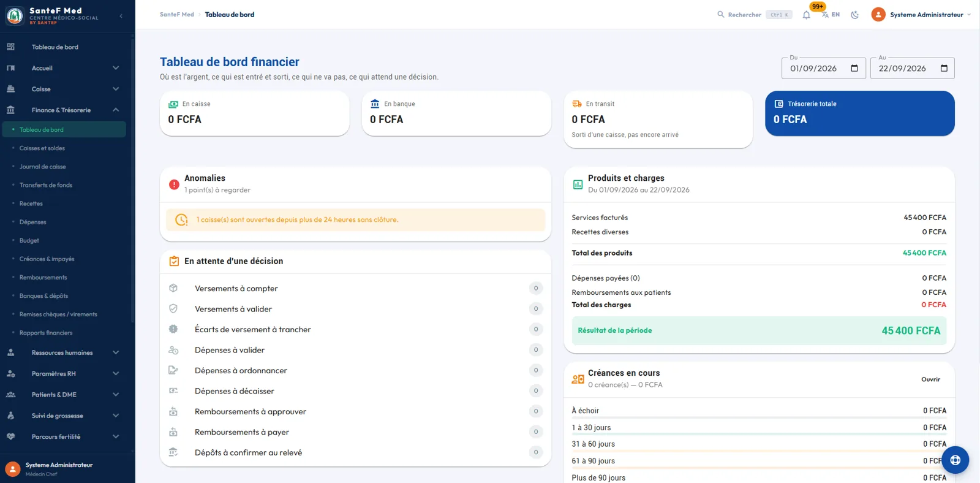Viewport: 980px width, 483px height.
Task: Click the Produits et charges chart icon
Action: [578, 184]
